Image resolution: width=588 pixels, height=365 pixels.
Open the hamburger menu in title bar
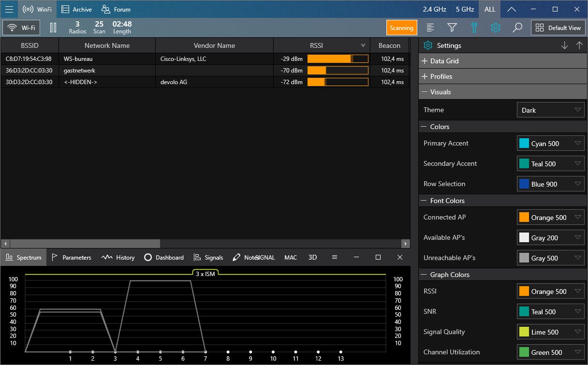9,9
